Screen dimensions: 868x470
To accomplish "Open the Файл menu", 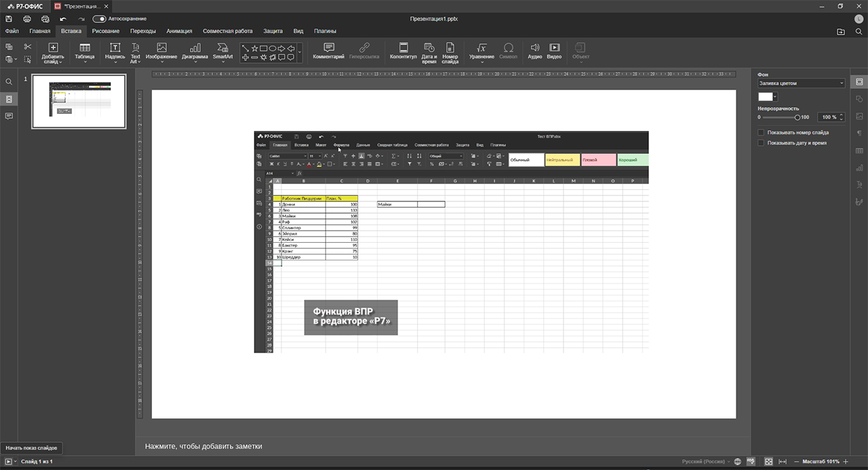I will [12, 31].
